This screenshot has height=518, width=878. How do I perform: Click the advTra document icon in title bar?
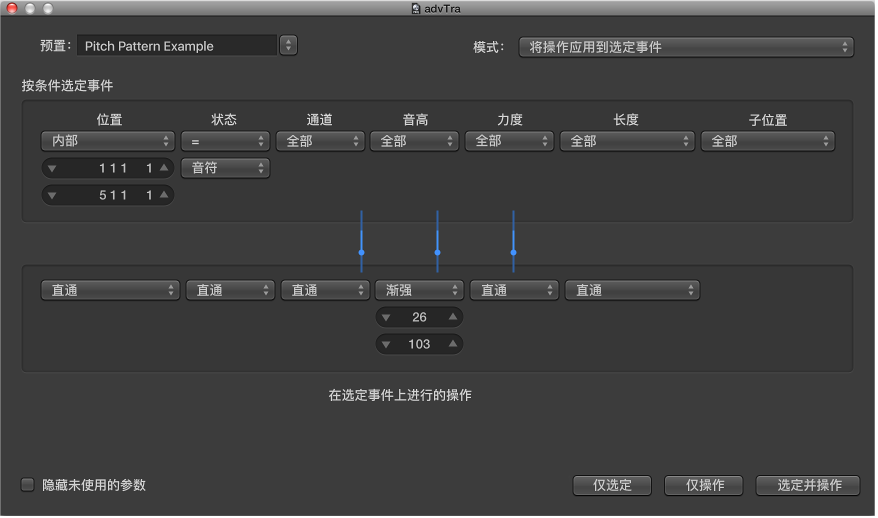415,8
